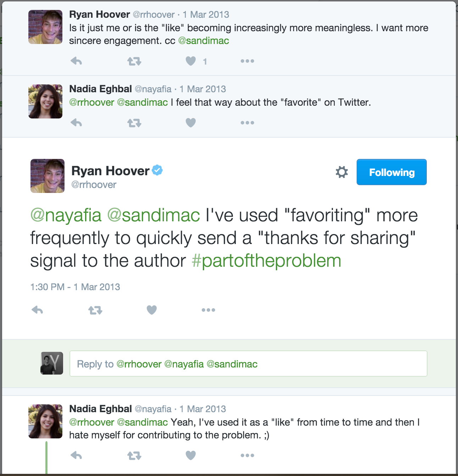Reply to Nadia's "favorite" on Twitter tweet
Image resolution: width=458 pixels, height=476 pixels.
coord(76,123)
